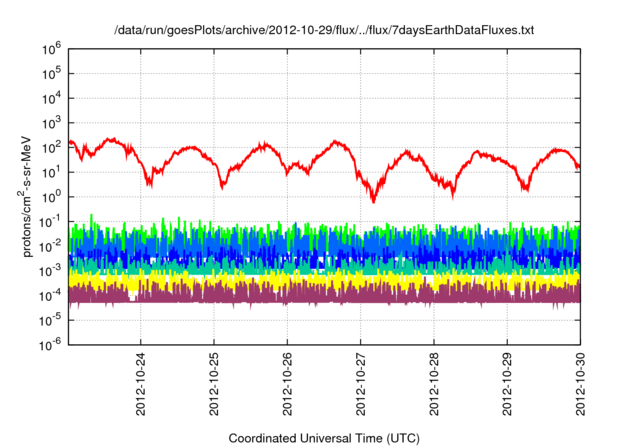The height and width of the screenshot is (448, 640).
Task: Click the 10^-2 y-axis tick label
Action: coord(51,246)
